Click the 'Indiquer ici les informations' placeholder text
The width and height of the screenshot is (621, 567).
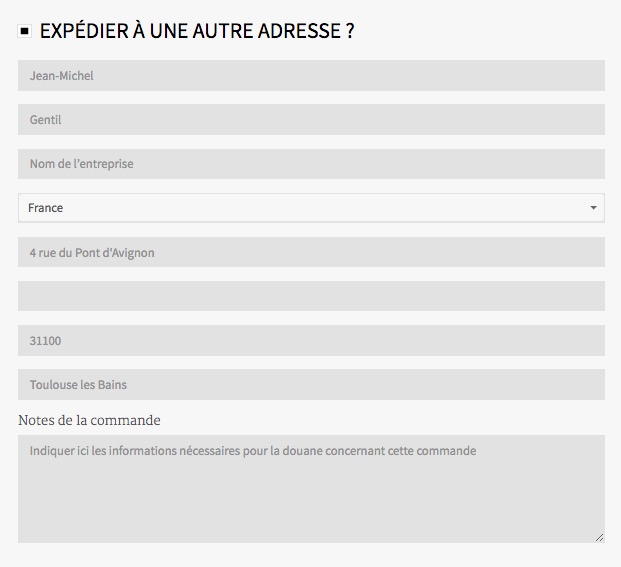(252, 451)
